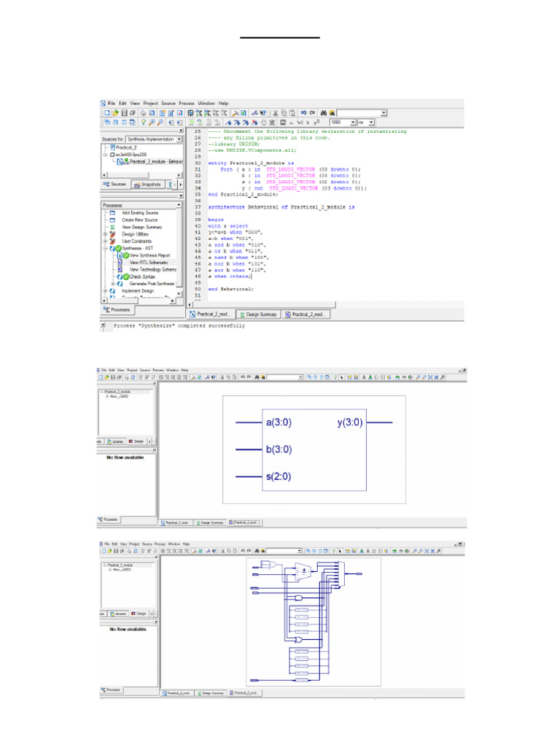Open the Window menu in top ISE window
This screenshot has height=747, width=560.
click(x=206, y=103)
